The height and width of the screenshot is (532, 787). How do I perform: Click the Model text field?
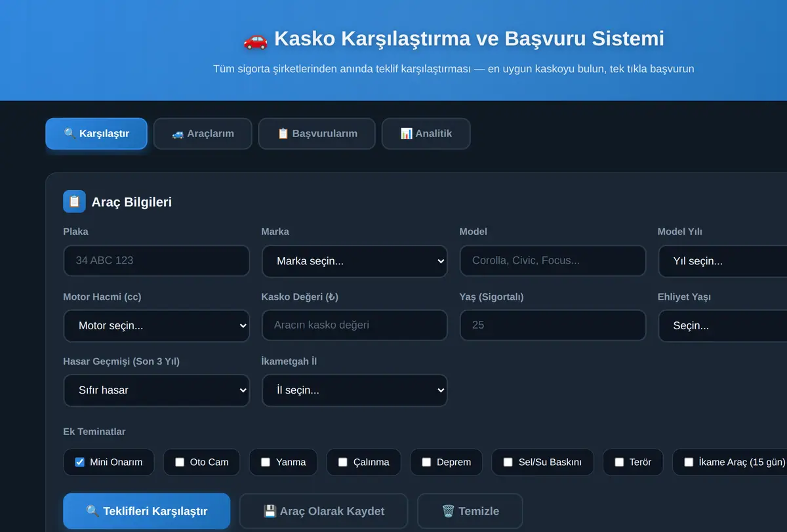pos(553,260)
